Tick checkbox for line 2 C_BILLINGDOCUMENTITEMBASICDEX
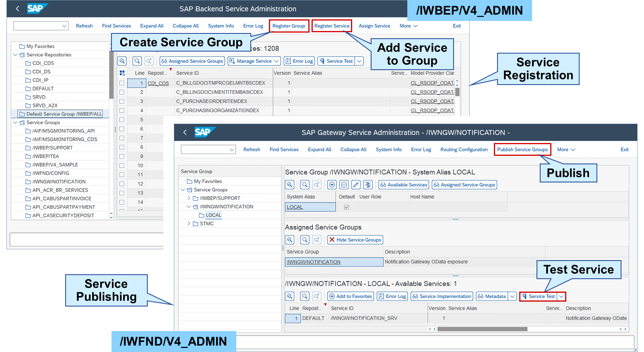 [122, 92]
